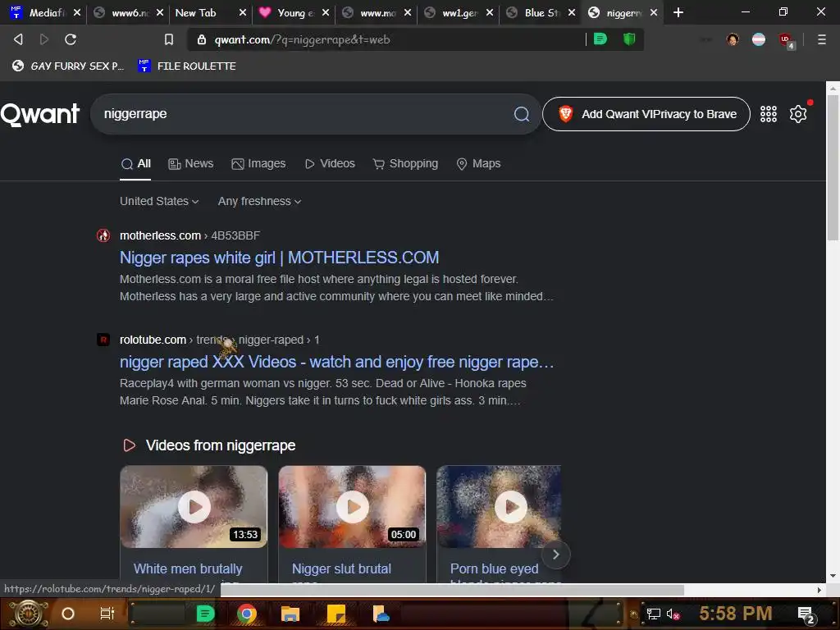Open Qwant settings gear

[797, 113]
